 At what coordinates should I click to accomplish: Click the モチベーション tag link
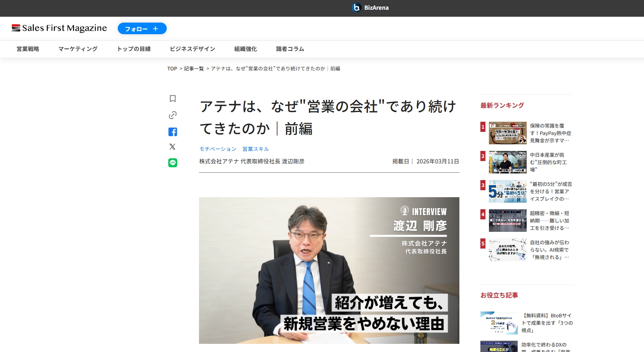tap(218, 149)
